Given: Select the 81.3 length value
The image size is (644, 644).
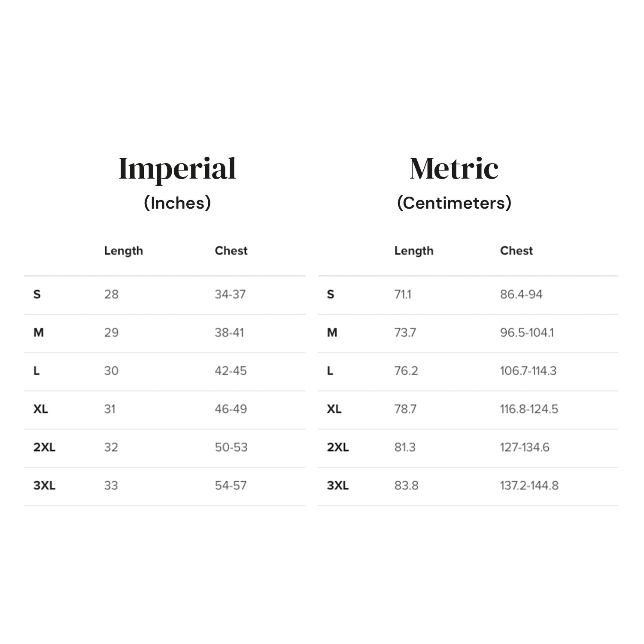Looking at the screenshot, I should [x=405, y=447].
